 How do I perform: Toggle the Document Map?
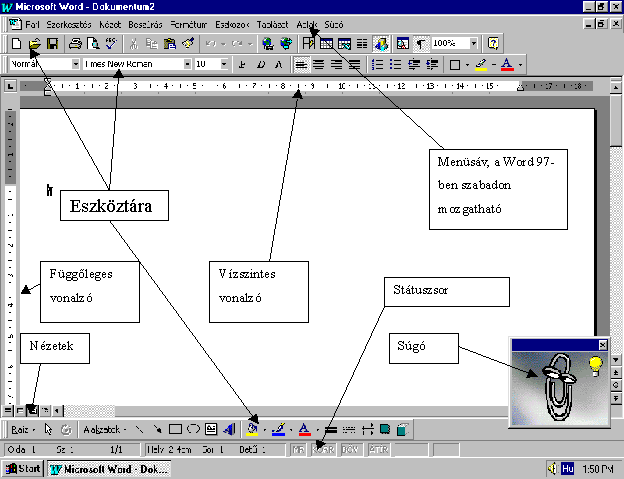coord(403,43)
